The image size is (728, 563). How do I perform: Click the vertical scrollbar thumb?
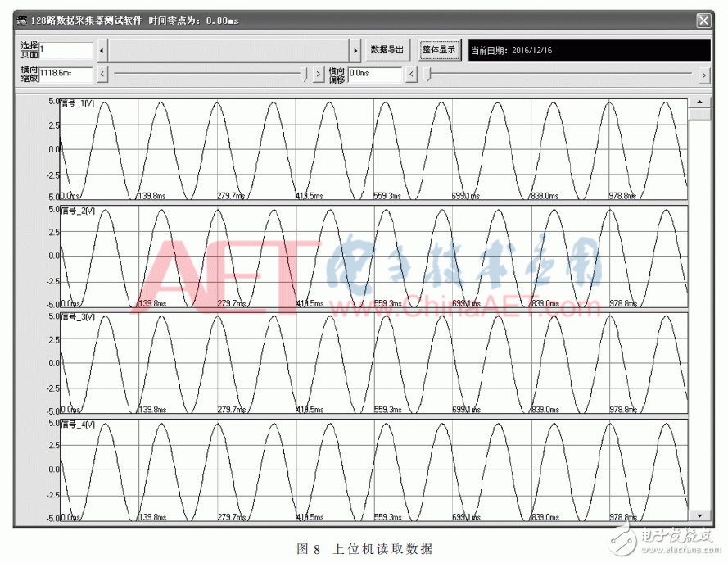click(699, 115)
